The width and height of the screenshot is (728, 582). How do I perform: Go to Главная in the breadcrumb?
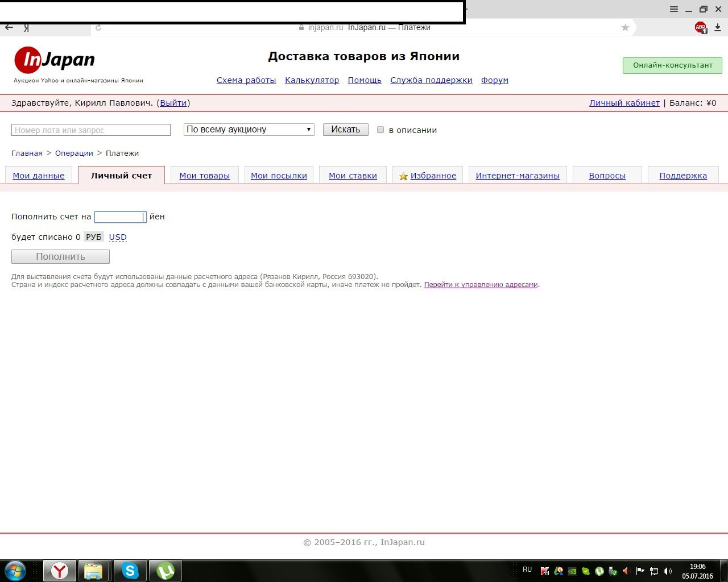27,153
